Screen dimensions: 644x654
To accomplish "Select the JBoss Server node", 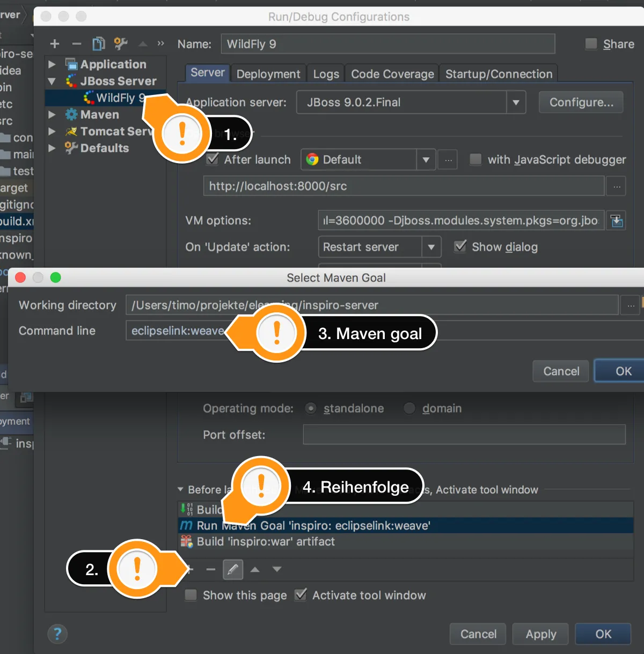I will 118,81.
